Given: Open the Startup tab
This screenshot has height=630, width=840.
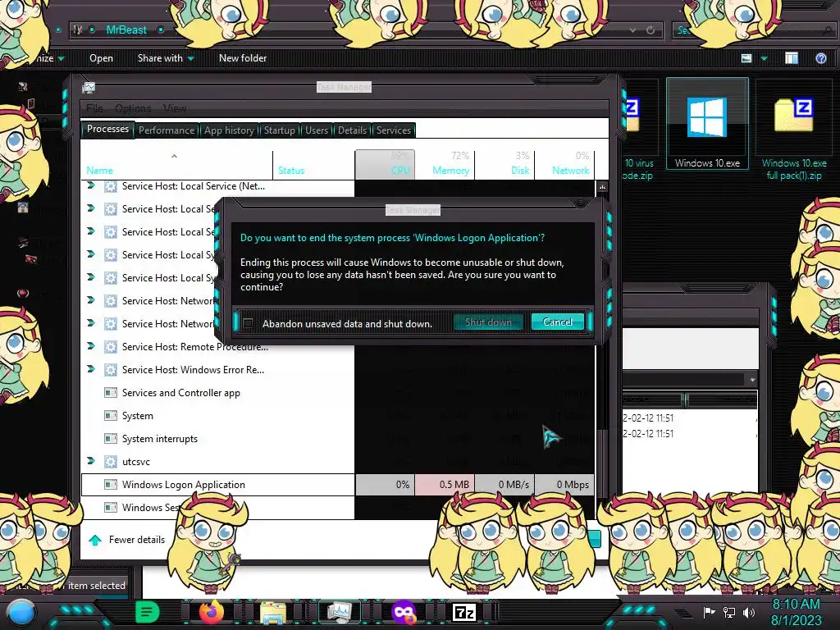Looking at the screenshot, I should pos(279,130).
